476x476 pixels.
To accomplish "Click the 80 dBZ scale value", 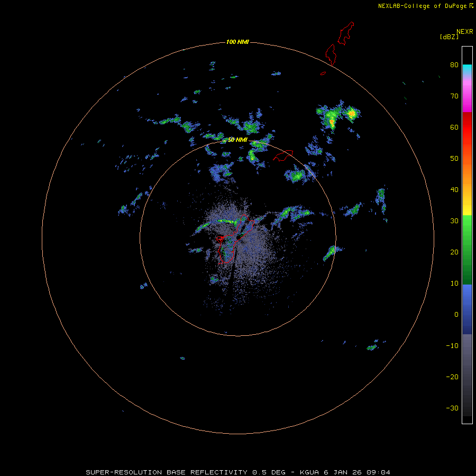I will tap(454, 65).
